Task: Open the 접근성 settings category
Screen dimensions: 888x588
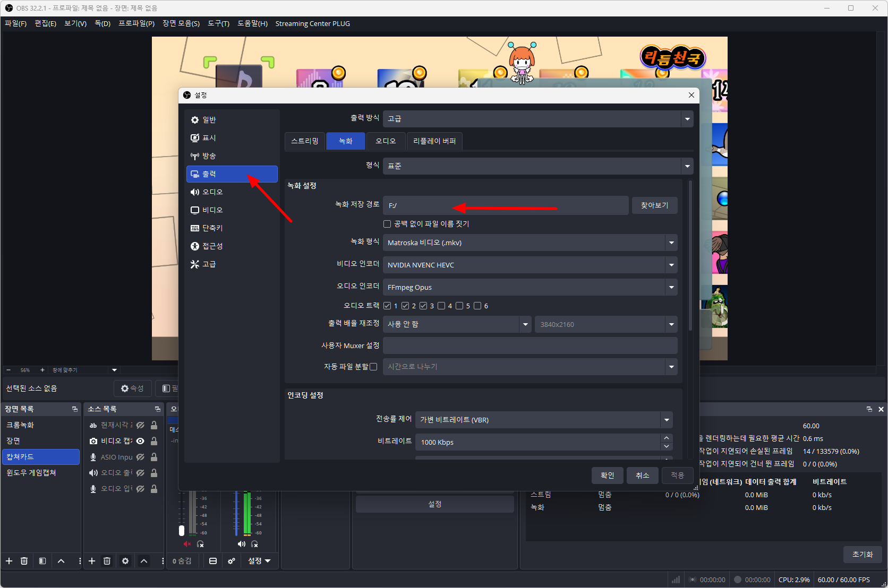Action: click(232, 246)
